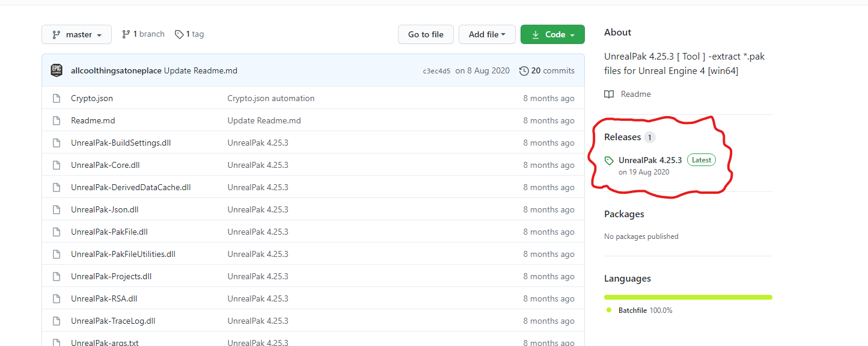The image size is (868, 346).
Task: Click file icon next to UnrealPak-BuildSettings.dll
Action: click(57, 143)
